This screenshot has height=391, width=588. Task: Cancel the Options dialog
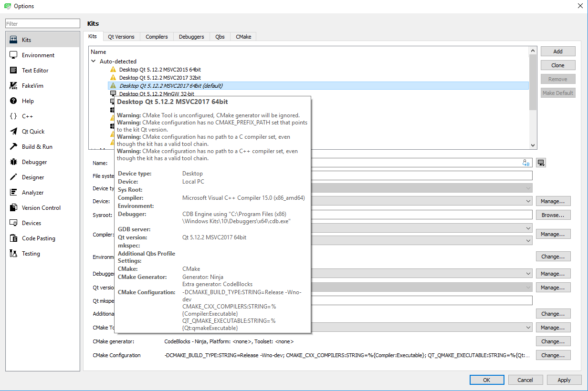525,380
